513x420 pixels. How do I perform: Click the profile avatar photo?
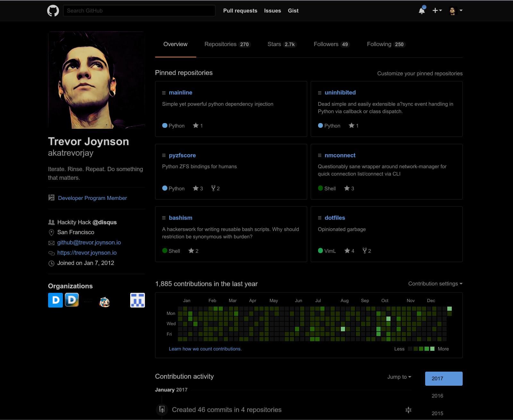tap(96, 80)
